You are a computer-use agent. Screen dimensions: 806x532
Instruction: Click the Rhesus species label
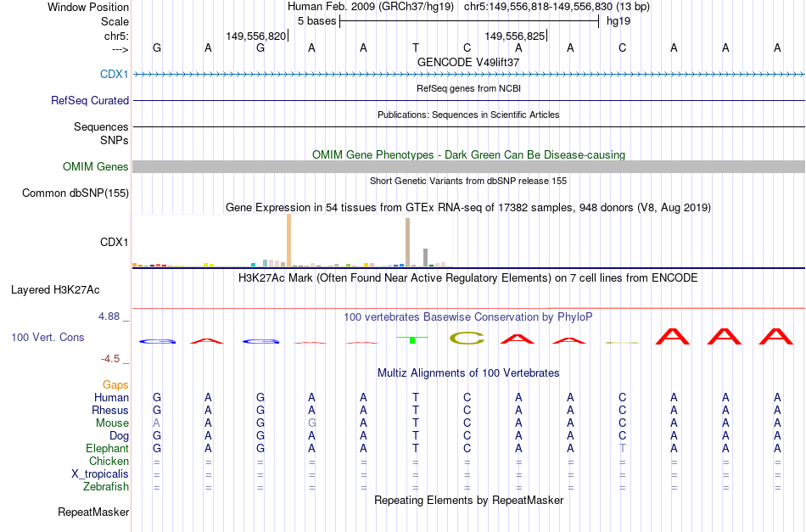110,410
